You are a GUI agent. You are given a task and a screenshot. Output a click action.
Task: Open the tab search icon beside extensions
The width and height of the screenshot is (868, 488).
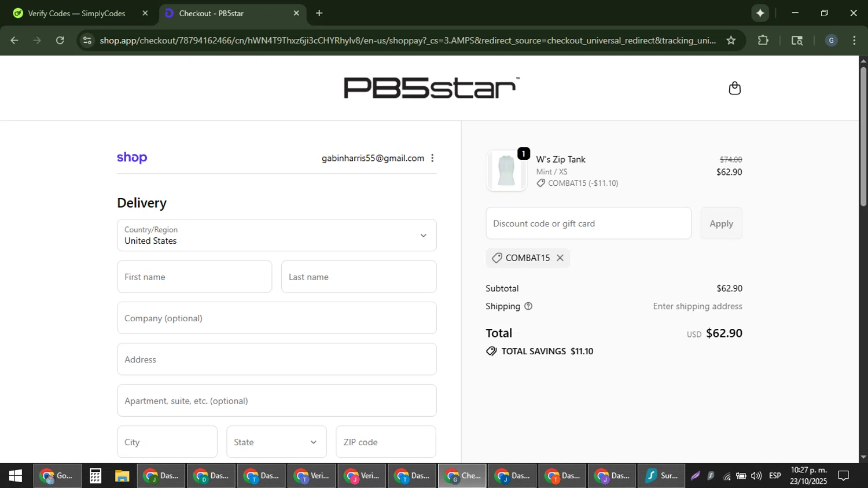[x=797, y=41]
